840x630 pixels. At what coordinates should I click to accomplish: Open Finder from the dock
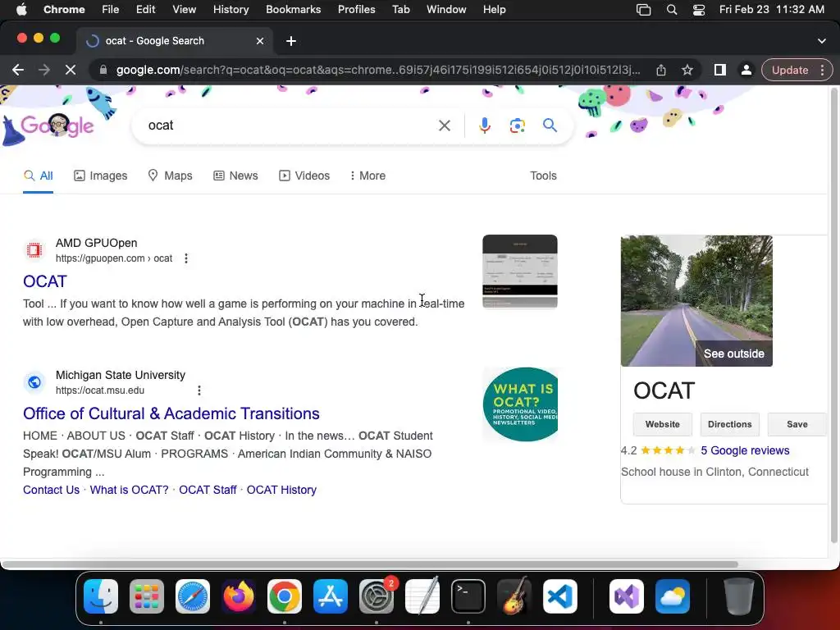(101, 596)
